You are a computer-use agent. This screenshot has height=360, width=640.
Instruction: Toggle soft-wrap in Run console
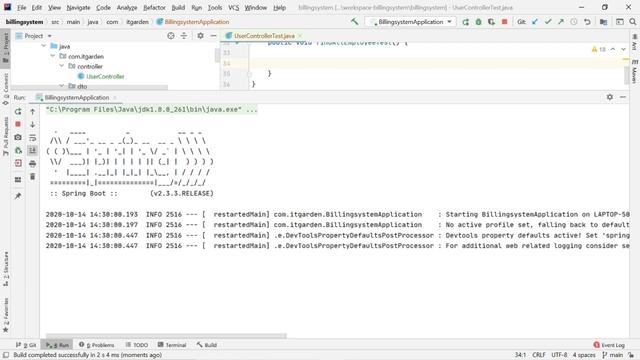[33, 138]
